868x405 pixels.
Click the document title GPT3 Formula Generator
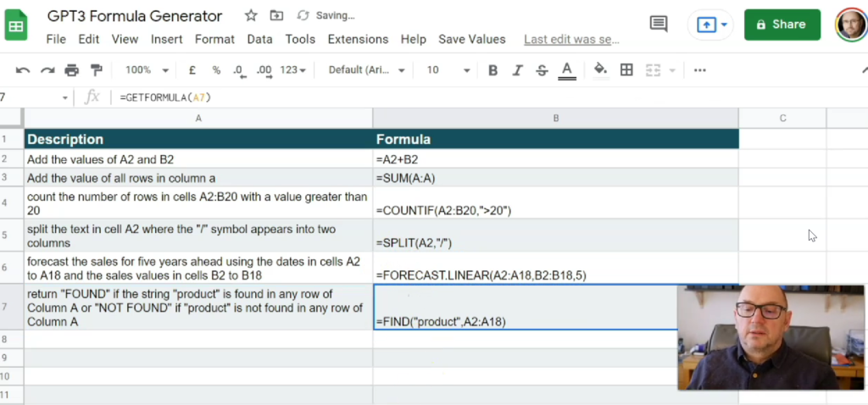pos(135,16)
